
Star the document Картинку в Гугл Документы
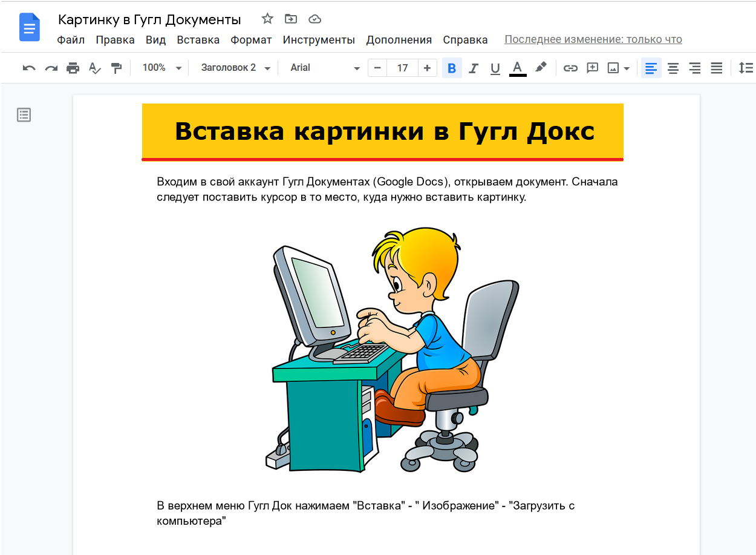267,19
